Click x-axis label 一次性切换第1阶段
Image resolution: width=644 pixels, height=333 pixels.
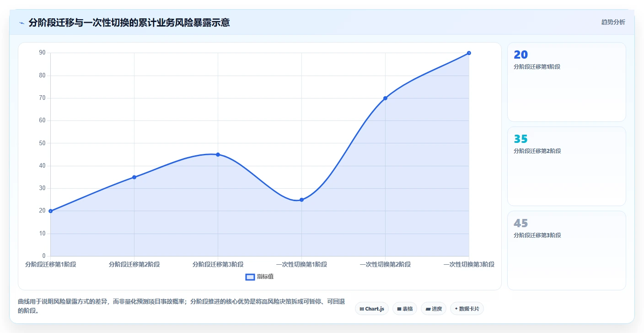click(x=301, y=264)
